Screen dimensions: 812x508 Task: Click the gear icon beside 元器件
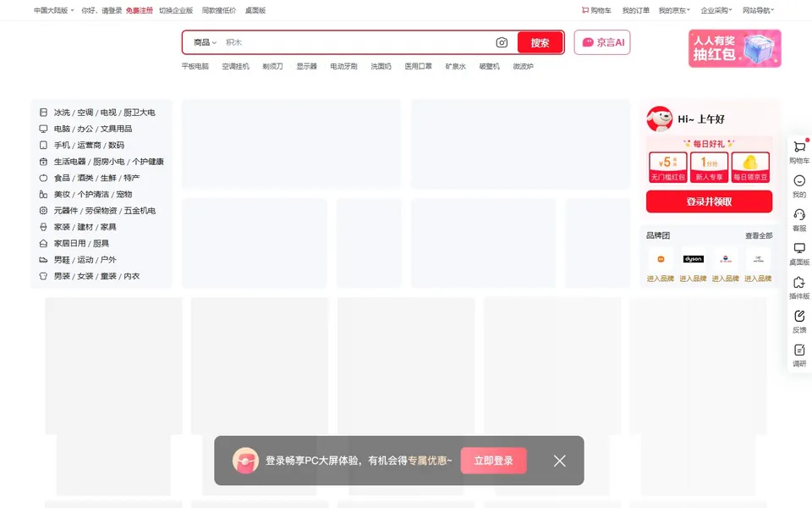click(x=43, y=211)
